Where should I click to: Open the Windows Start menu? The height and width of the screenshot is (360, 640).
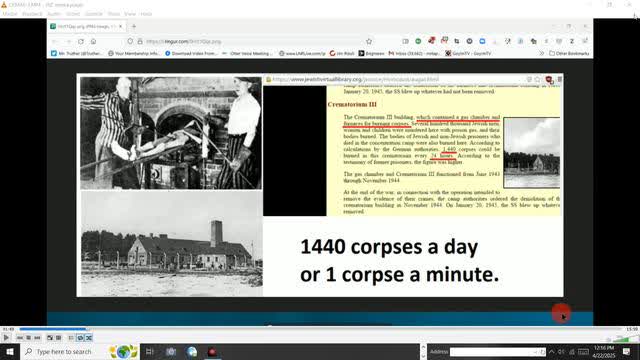(x=9, y=351)
